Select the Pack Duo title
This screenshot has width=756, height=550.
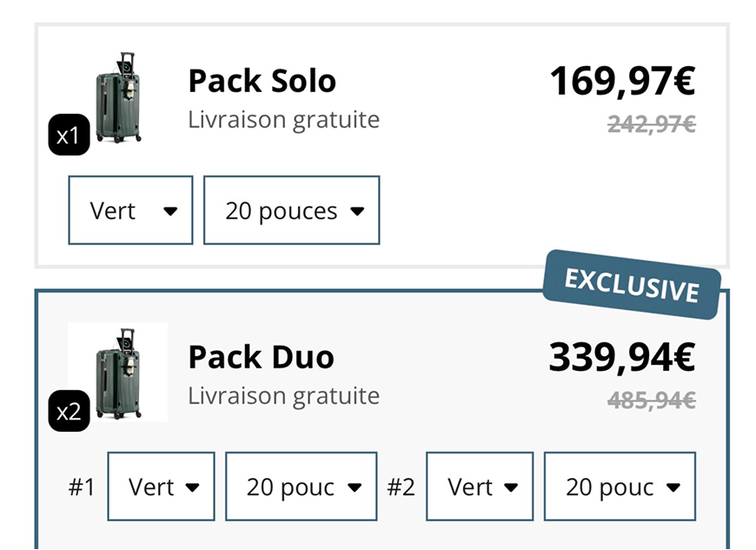pos(261,357)
